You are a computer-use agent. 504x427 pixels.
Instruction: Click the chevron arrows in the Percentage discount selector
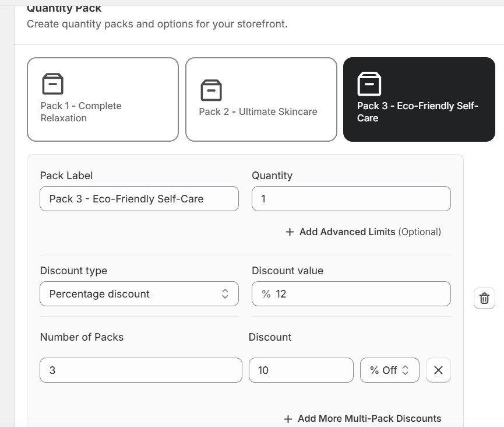click(x=225, y=294)
